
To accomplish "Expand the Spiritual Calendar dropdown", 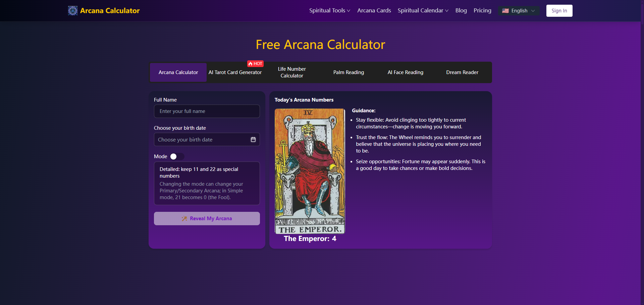I will point(423,11).
